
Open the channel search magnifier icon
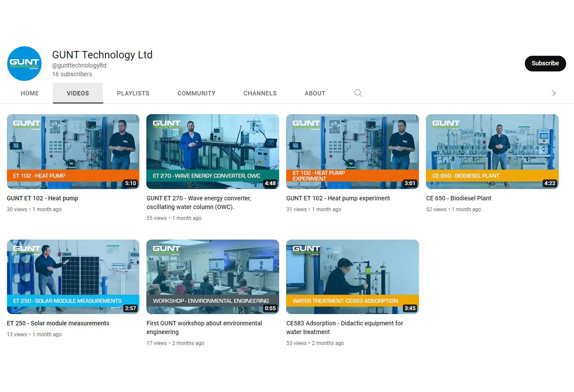click(x=358, y=93)
